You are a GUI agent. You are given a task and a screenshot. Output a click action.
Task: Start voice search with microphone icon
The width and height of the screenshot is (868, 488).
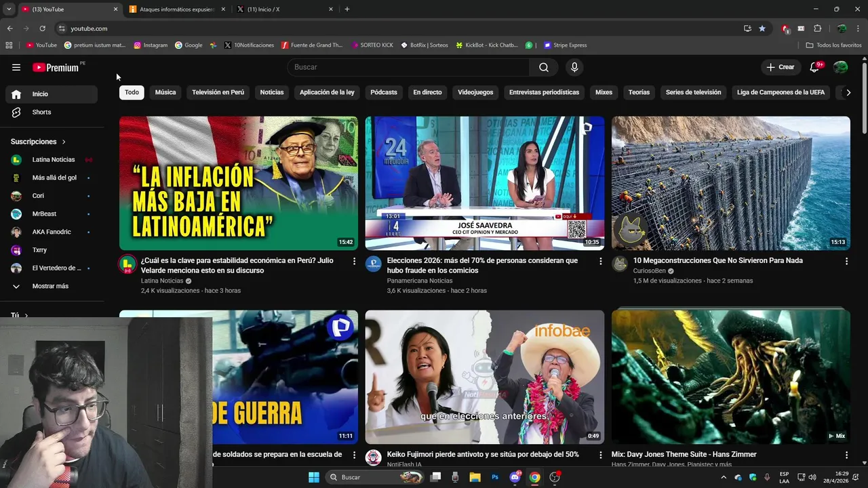click(x=574, y=67)
